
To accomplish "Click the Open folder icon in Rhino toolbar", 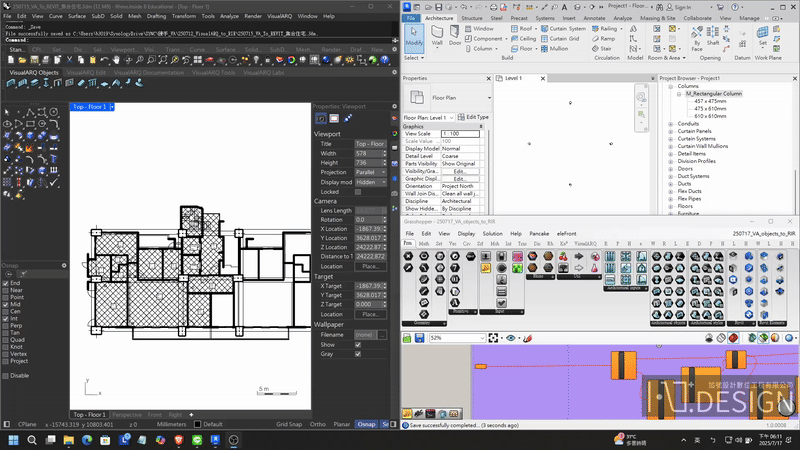I will pos(22,60).
